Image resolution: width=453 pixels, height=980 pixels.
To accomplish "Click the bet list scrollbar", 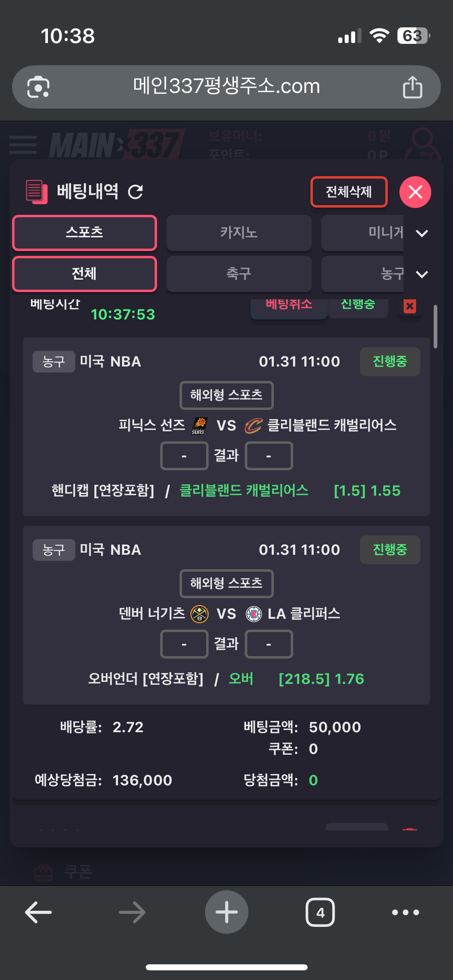I will (435, 327).
